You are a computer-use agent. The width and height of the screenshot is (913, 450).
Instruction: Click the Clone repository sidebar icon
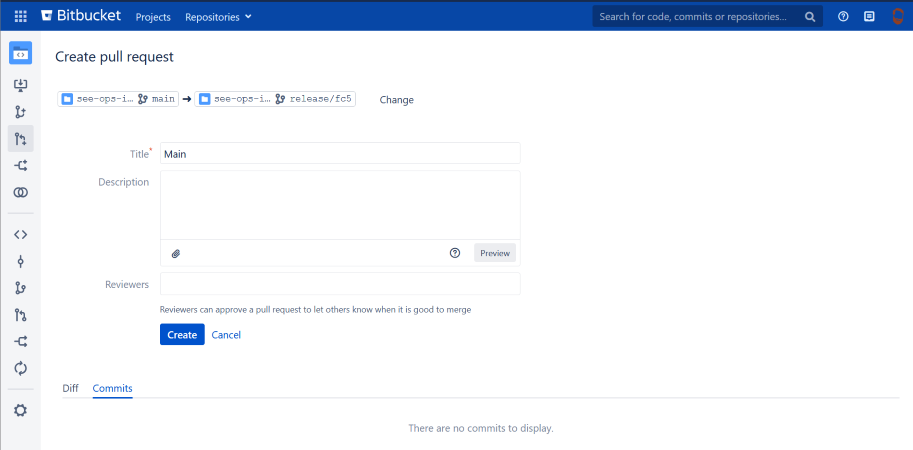point(20,85)
